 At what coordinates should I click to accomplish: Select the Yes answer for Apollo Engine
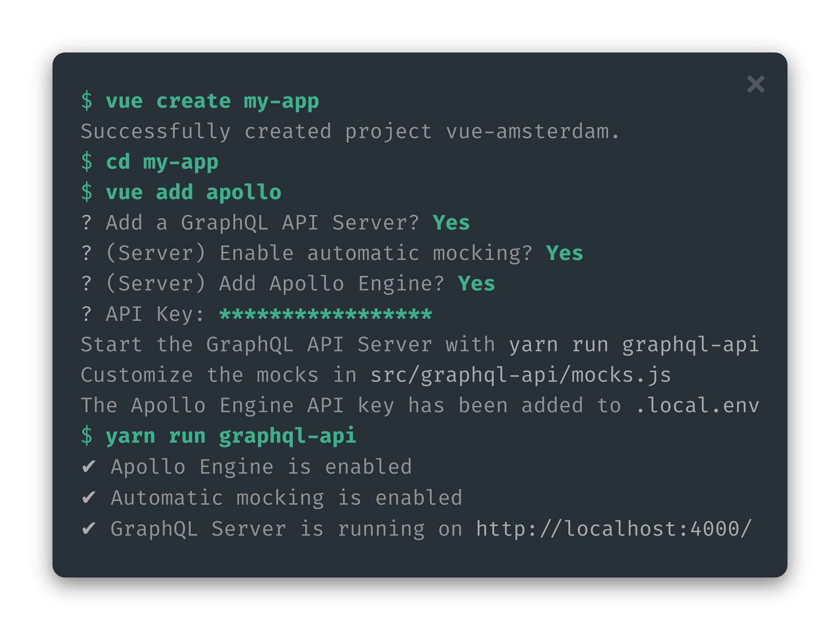[x=476, y=284]
